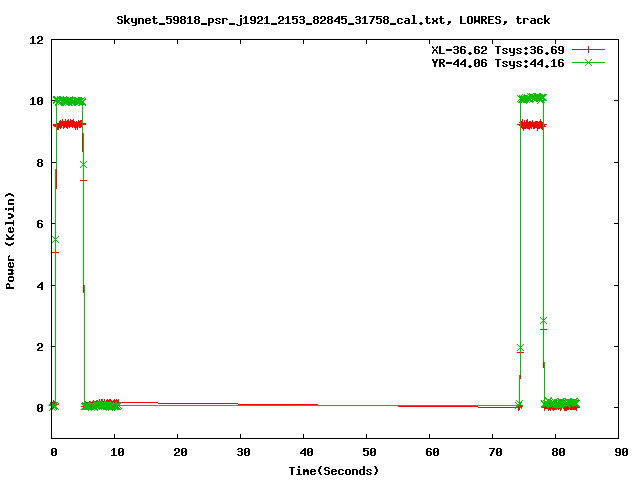
Task: Click the y-axis tick label 10
Action: [x=36, y=101]
